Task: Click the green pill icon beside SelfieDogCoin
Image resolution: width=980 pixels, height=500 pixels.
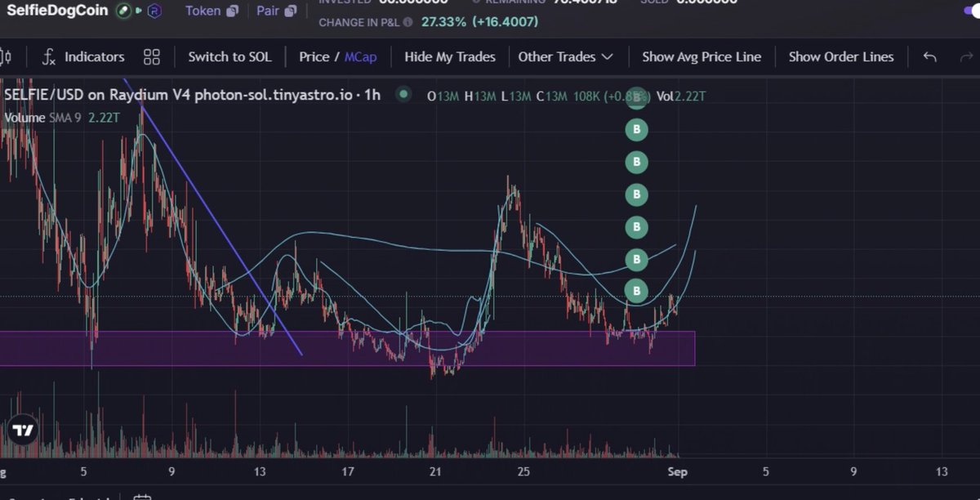Action: click(x=123, y=11)
